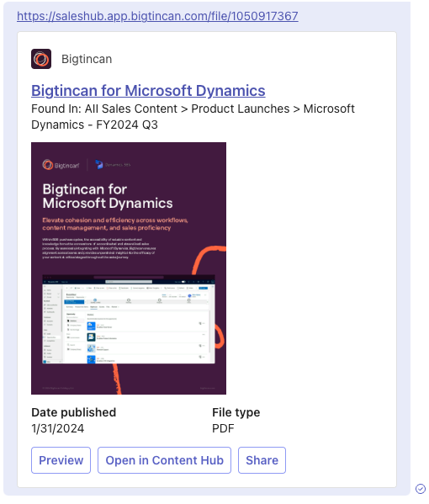Click the Share button
Image resolution: width=429 pixels, height=504 pixels.
click(x=262, y=460)
